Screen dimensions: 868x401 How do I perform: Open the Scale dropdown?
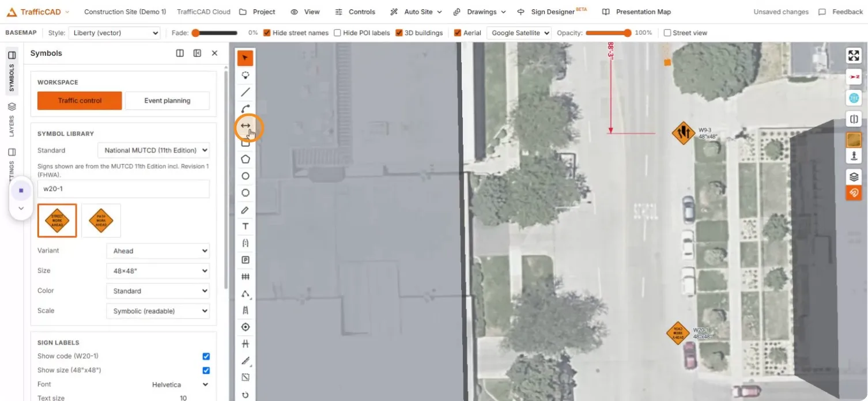pos(158,311)
